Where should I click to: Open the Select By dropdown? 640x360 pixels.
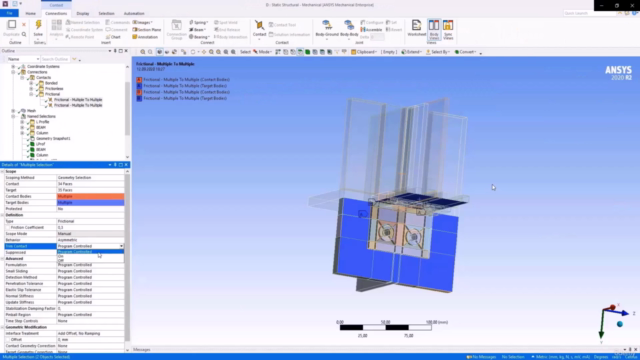438,52
